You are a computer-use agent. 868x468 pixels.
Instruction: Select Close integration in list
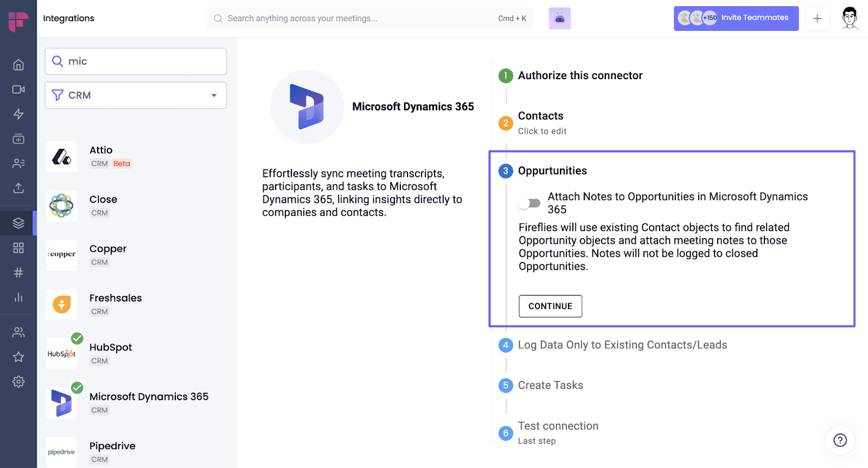136,206
